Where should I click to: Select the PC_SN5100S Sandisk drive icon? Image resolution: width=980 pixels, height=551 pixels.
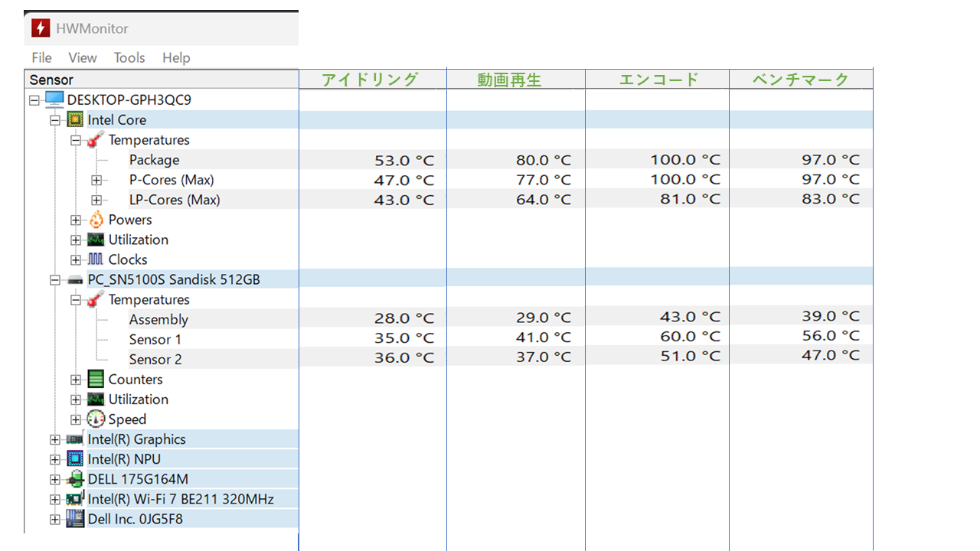(x=75, y=280)
